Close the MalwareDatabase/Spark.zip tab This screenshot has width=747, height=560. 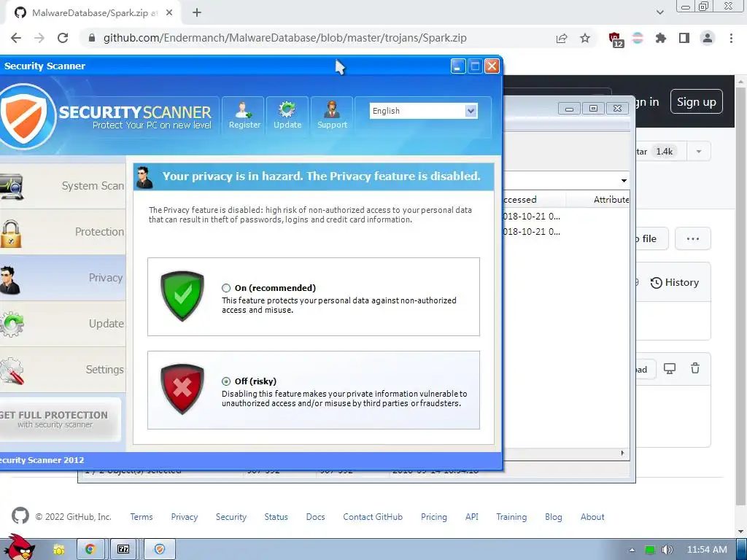tap(169, 13)
